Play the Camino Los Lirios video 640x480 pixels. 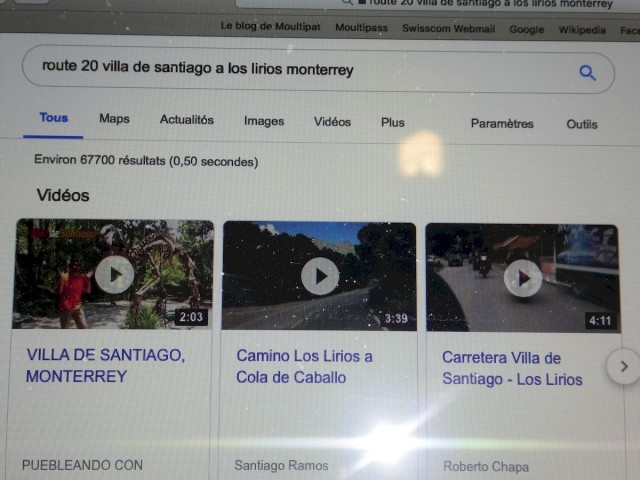pos(320,276)
